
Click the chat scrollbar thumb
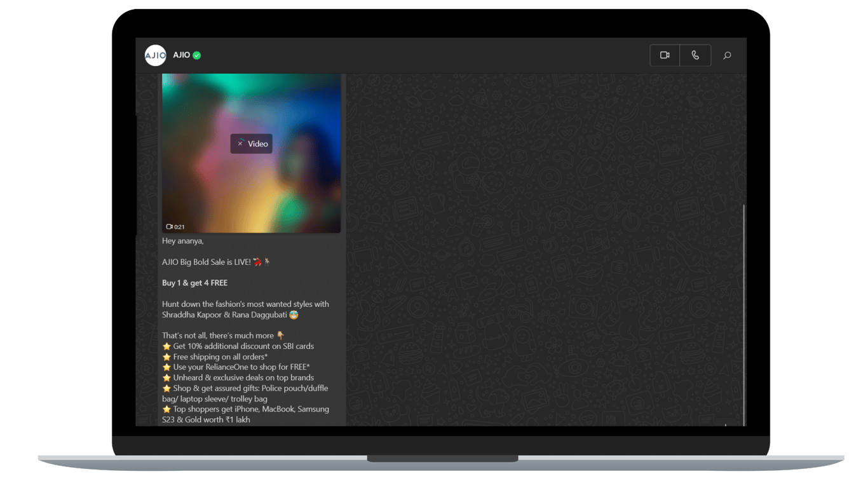pyautogui.click(x=743, y=315)
